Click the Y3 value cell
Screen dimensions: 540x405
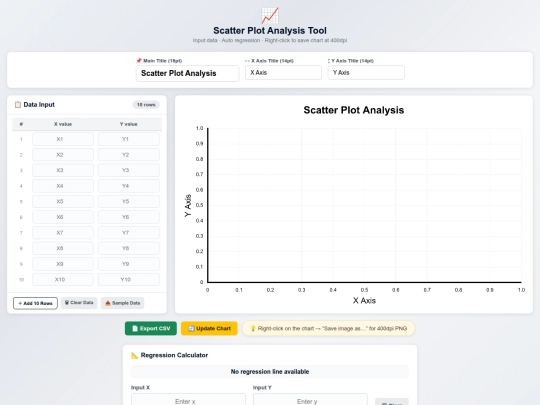pyautogui.click(x=128, y=170)
